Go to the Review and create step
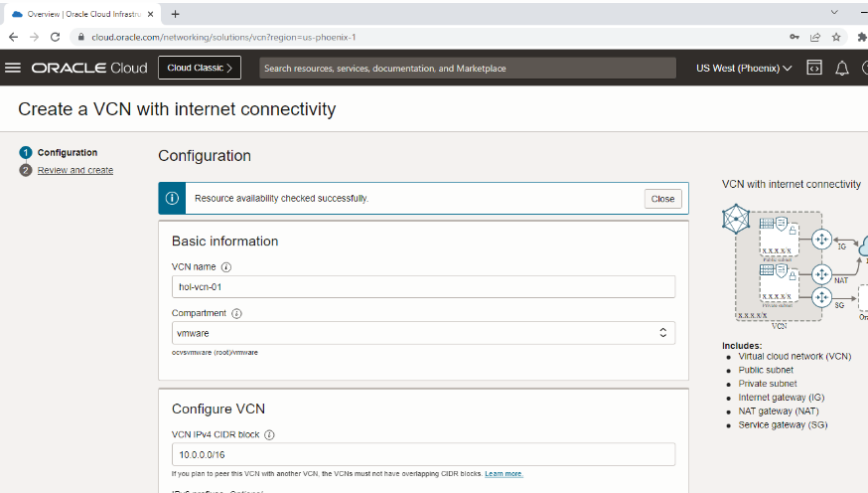Image resolution: width=868 pixels, height=493 pixels. [74, 170]
